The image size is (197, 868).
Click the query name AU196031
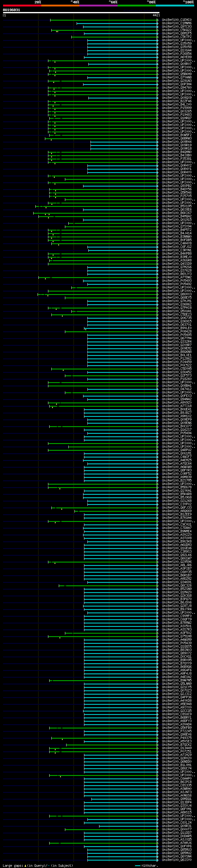(11, 10)
